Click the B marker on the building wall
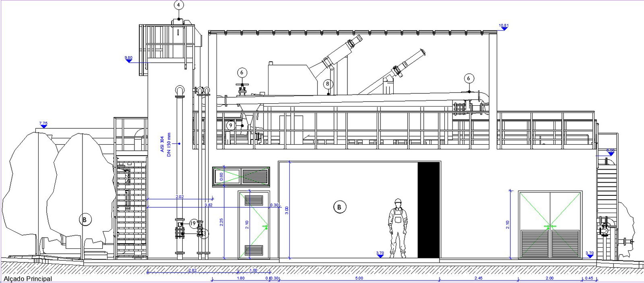 pyautogui.click(x=339, y=207)
